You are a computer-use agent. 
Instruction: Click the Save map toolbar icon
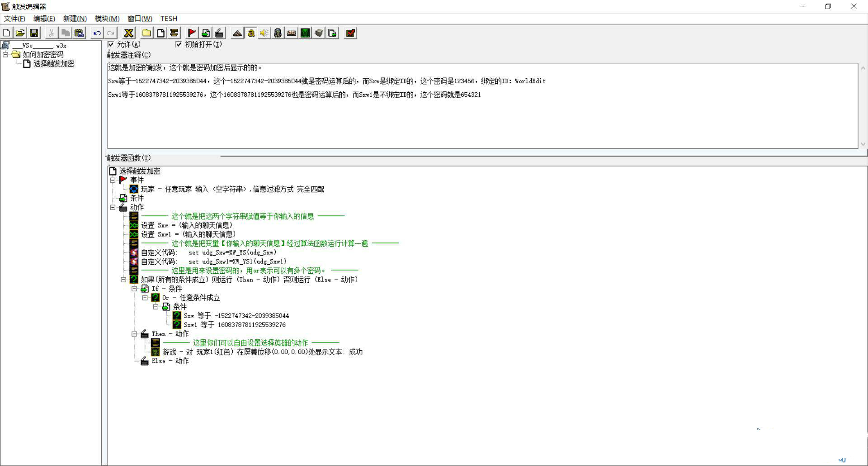[34, 33]
